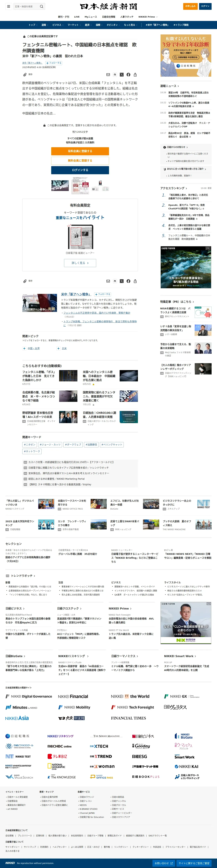This screenshot has height=868, width=217.
Task: Open the Coca-Cola water conservation ad banner
Action: pyautogui.click(x=186, y=267)
